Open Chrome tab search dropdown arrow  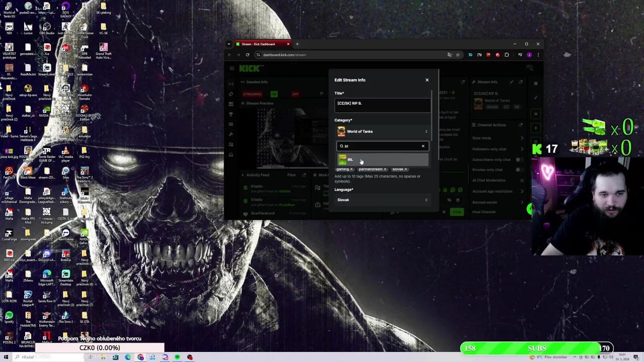click(229, 44)
